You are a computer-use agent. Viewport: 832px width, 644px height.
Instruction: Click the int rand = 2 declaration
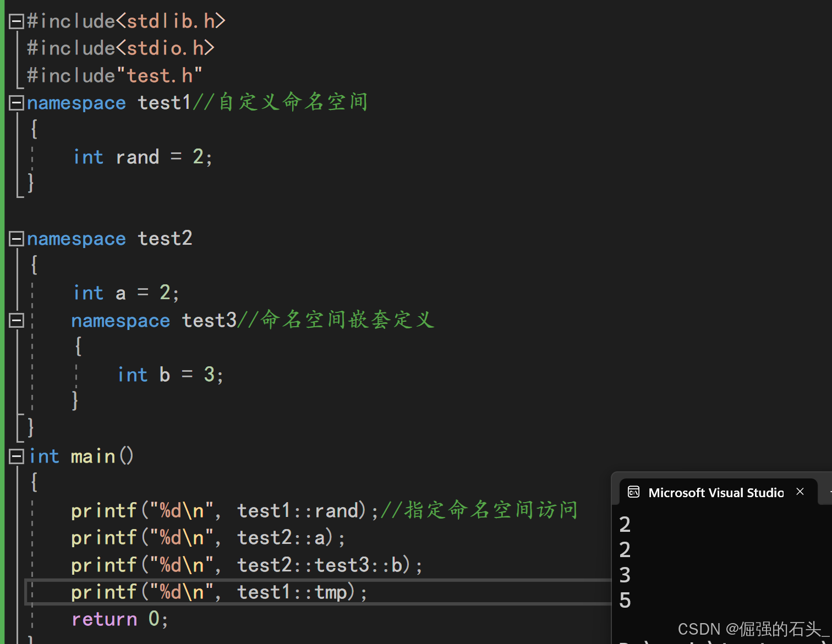(x=143, y=157)
